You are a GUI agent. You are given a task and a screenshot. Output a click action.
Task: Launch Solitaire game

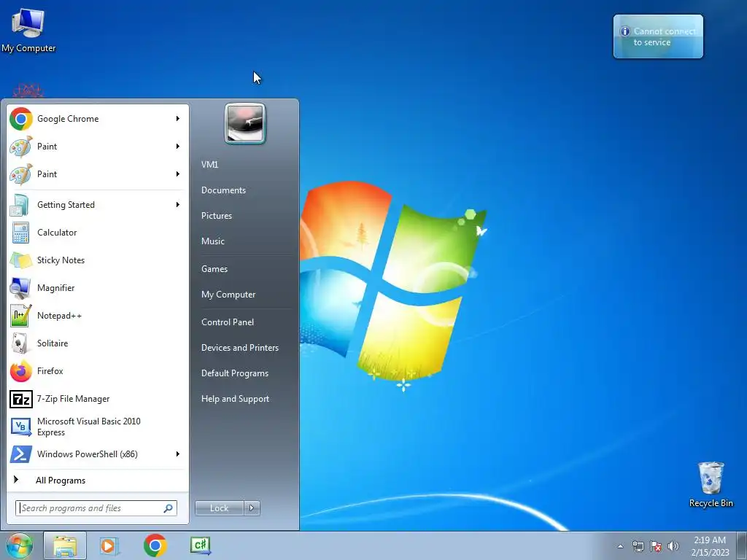point(97,343)
